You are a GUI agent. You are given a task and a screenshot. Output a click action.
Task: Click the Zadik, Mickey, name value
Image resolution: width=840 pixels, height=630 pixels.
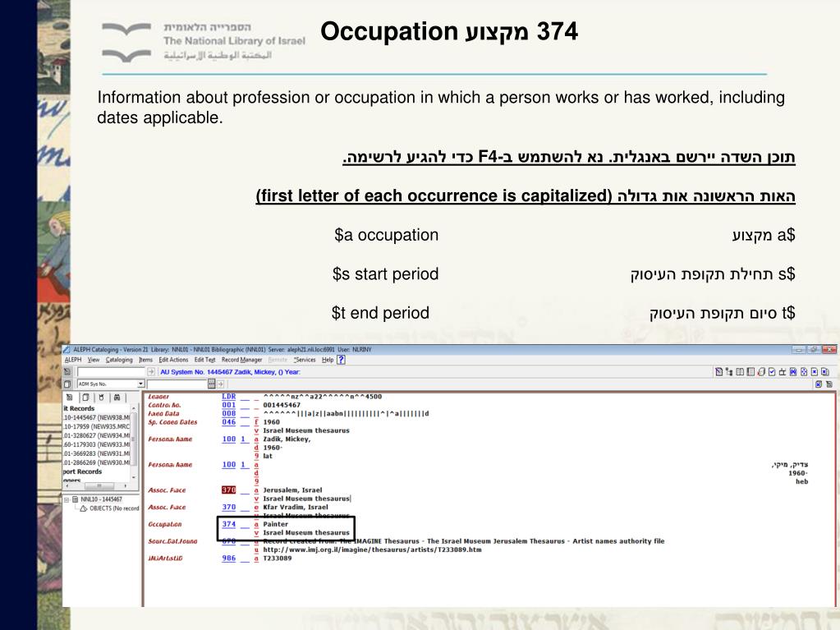pyautogui.click(x=287, y=439)
